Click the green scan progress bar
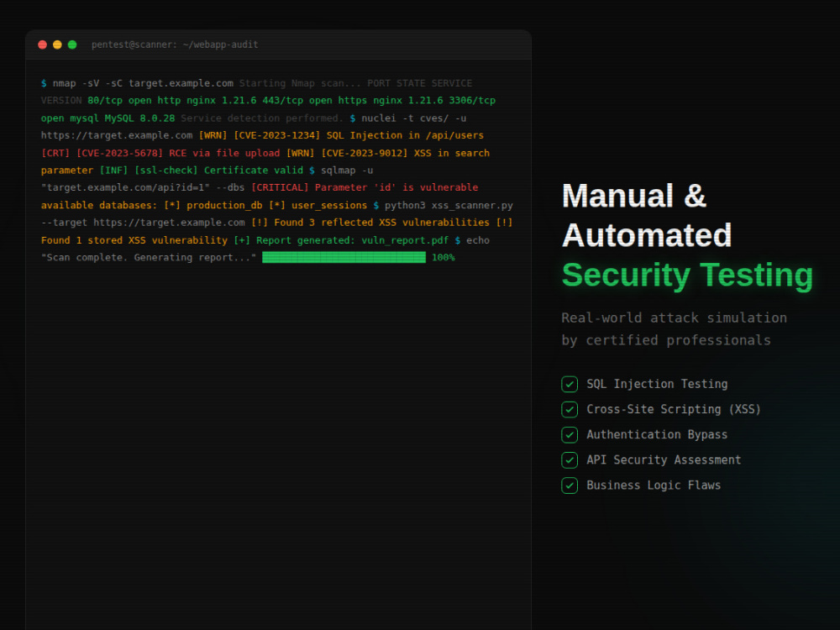Viewport: 840px width, 630px height. click(344, 258)
